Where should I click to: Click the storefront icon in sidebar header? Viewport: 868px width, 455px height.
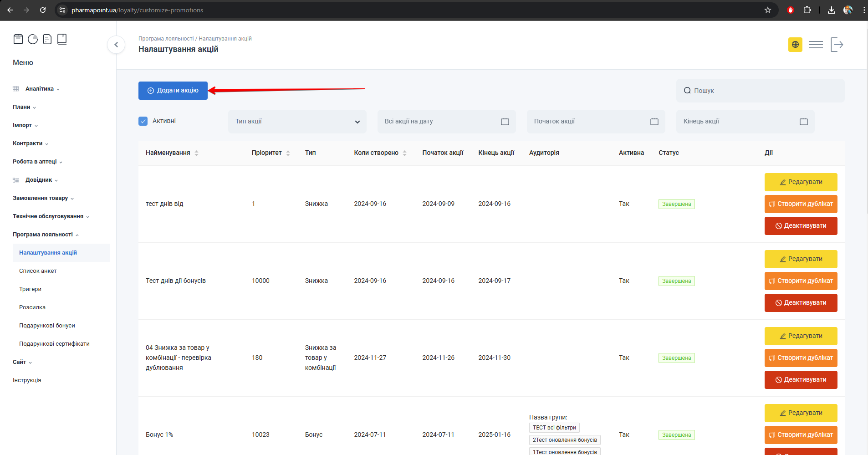pos(18,39)
